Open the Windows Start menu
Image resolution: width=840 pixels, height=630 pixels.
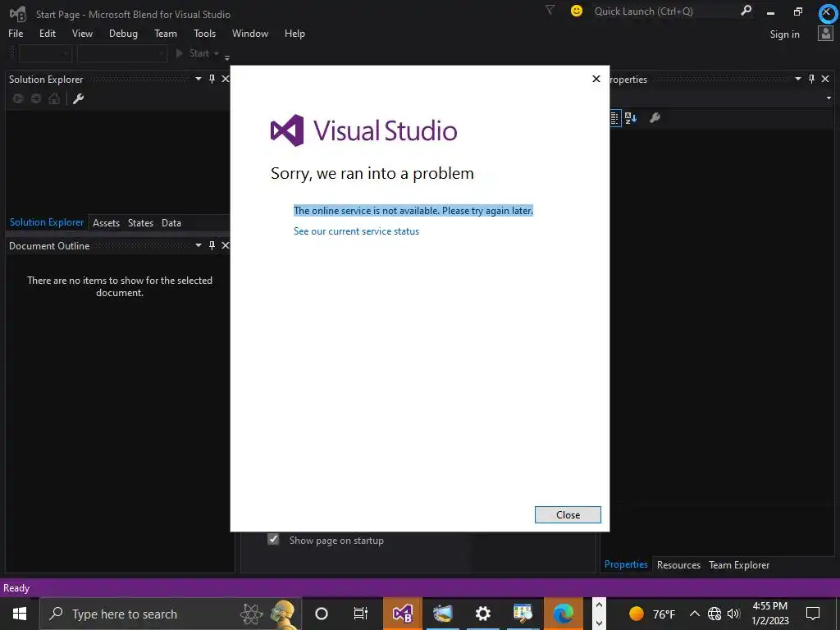pyautogui.click(x=20, y=614)
